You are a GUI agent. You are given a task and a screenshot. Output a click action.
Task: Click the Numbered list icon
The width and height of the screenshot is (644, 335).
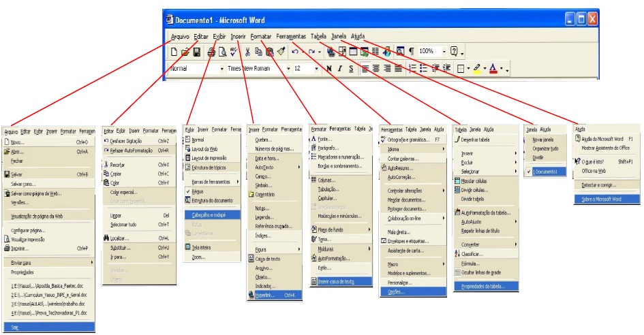[412, 69]
